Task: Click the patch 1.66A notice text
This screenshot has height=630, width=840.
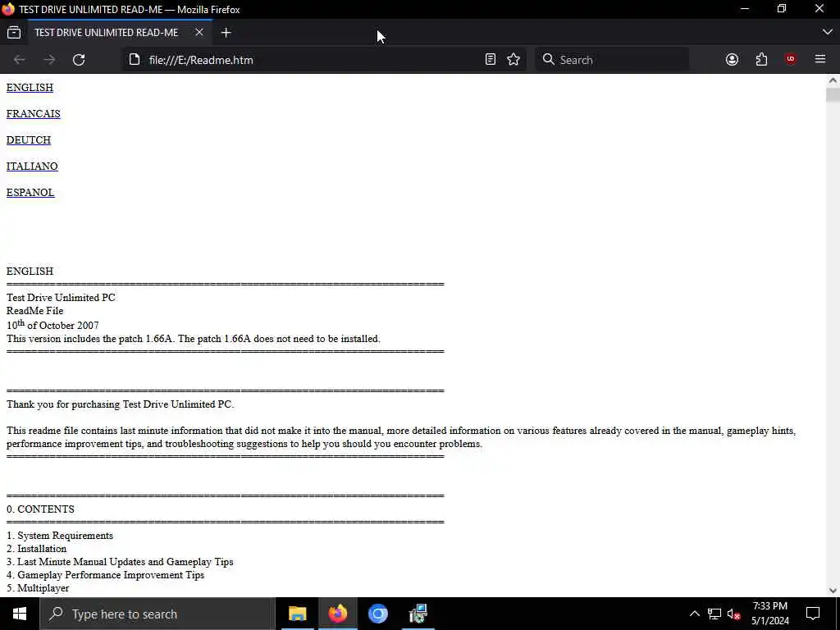Action: [194, 339]
